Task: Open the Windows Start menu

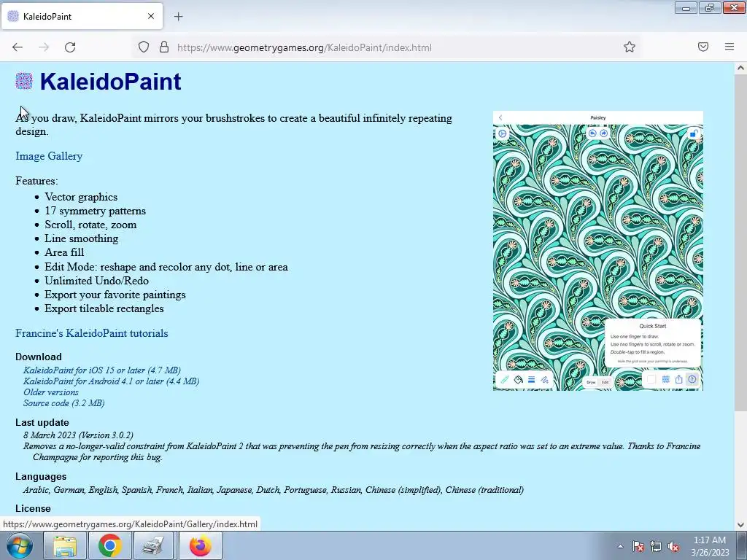Action: tap(19, 545)
